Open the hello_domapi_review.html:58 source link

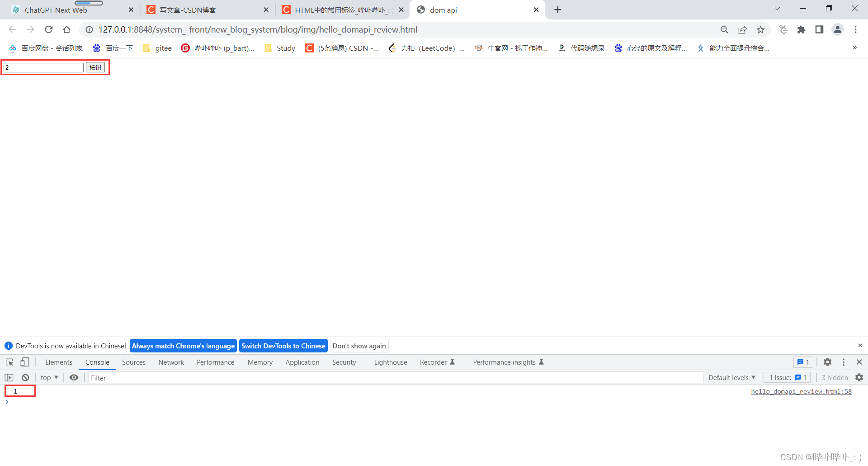801,391
